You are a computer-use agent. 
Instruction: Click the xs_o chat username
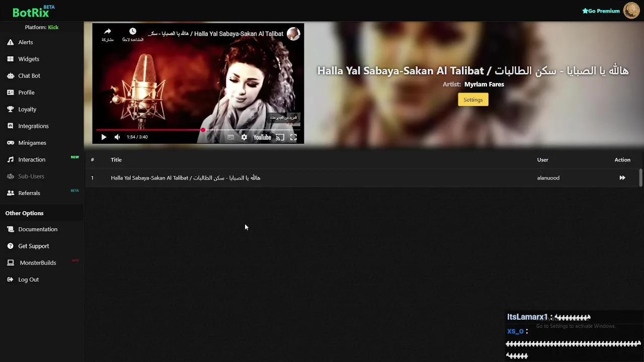[x=515, y=331]
